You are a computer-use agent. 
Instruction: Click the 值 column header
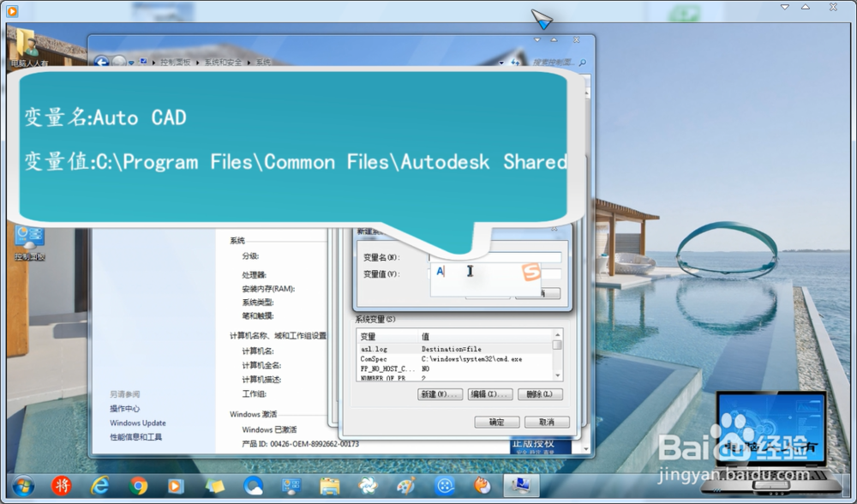486,336
